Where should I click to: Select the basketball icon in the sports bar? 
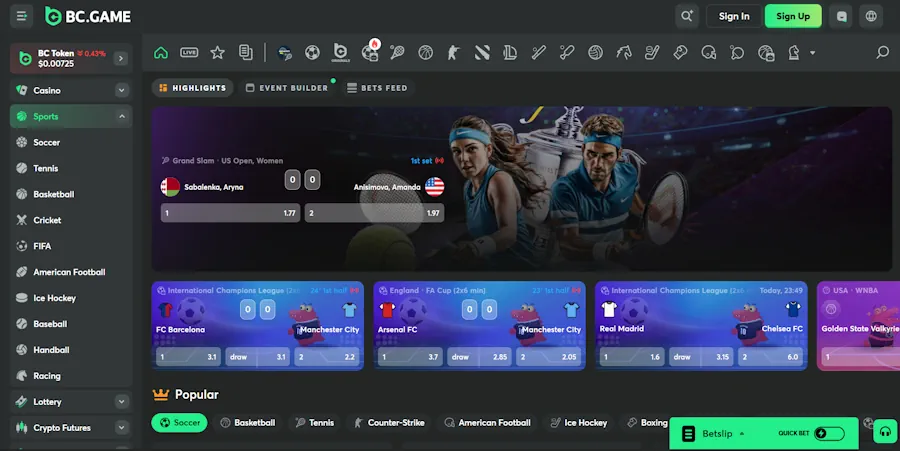tap(425, 53)
